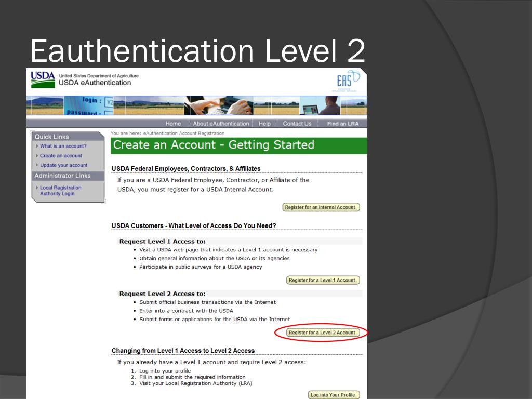Click the 'Request Level 2 Access to:' heading
Viewport: 532px width, 399px height.
pyautogui.click(x=162, y=294)
